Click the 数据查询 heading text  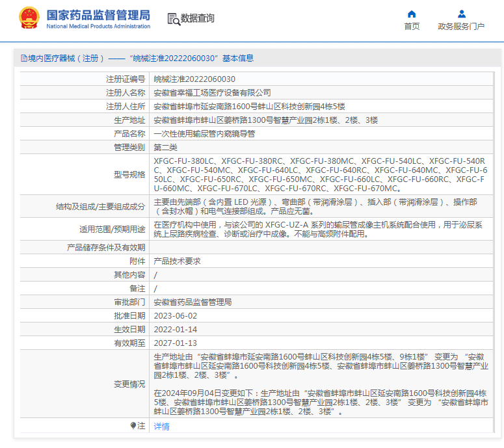click(197, 18)
